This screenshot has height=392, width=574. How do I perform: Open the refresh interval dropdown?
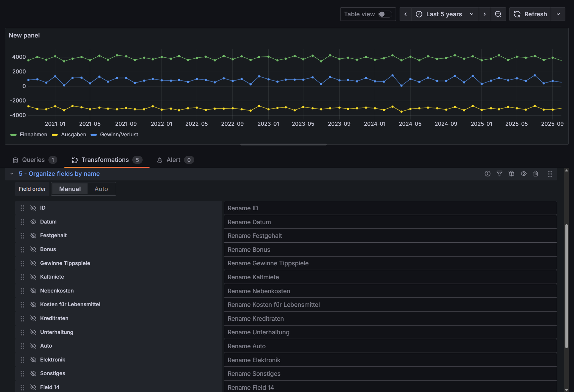[558, 14]
